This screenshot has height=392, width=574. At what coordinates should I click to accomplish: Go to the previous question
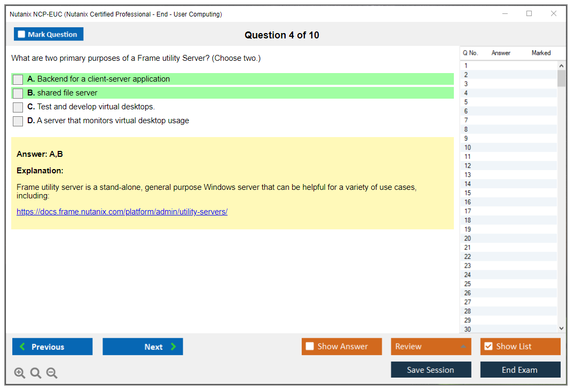click(52, 347)
